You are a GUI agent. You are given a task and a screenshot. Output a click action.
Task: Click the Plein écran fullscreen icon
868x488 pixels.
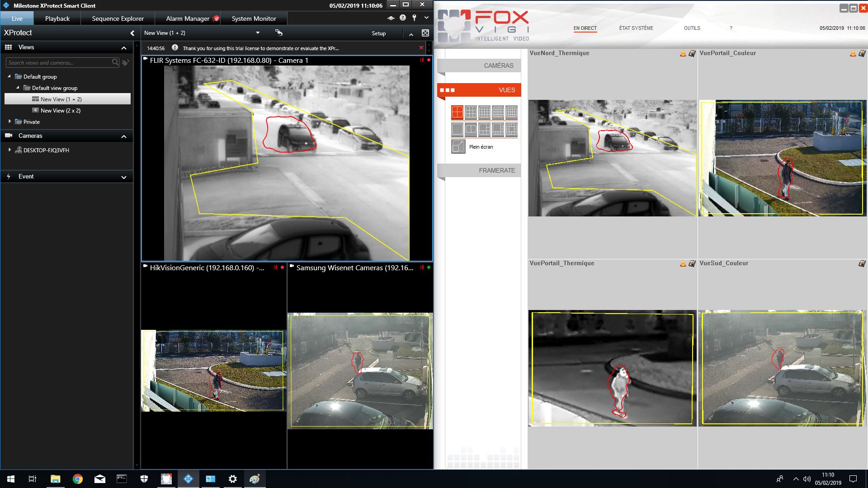458,146
